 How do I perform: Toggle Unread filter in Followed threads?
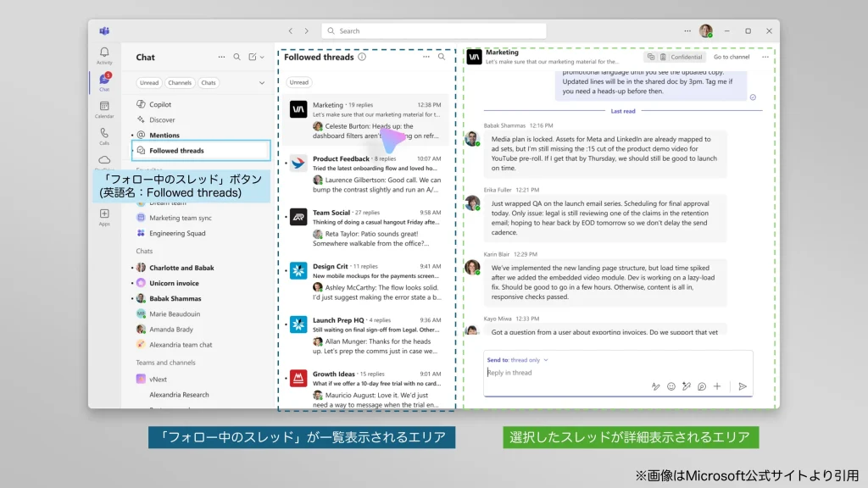click(299, 82)
